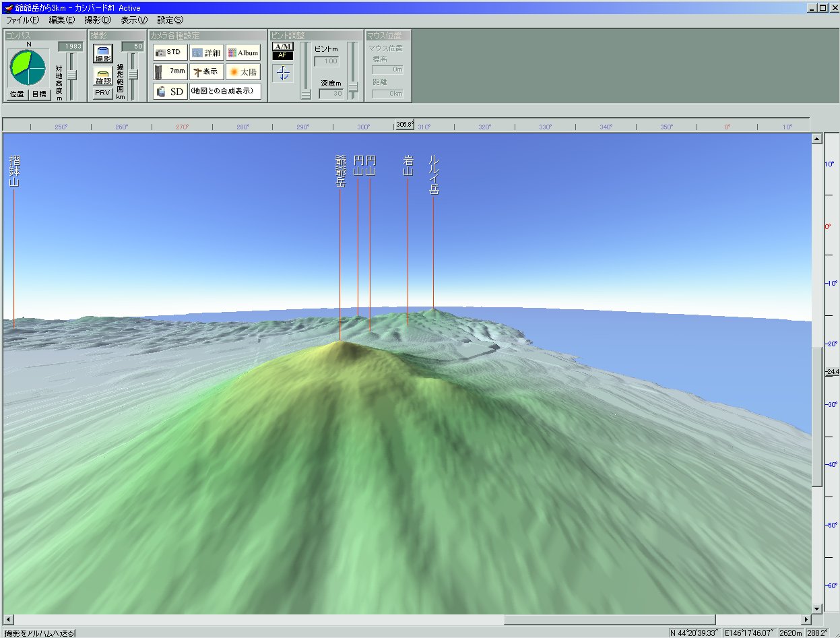
Task: Click the vertical scrollbar down arrow
Action: point(817,608)
